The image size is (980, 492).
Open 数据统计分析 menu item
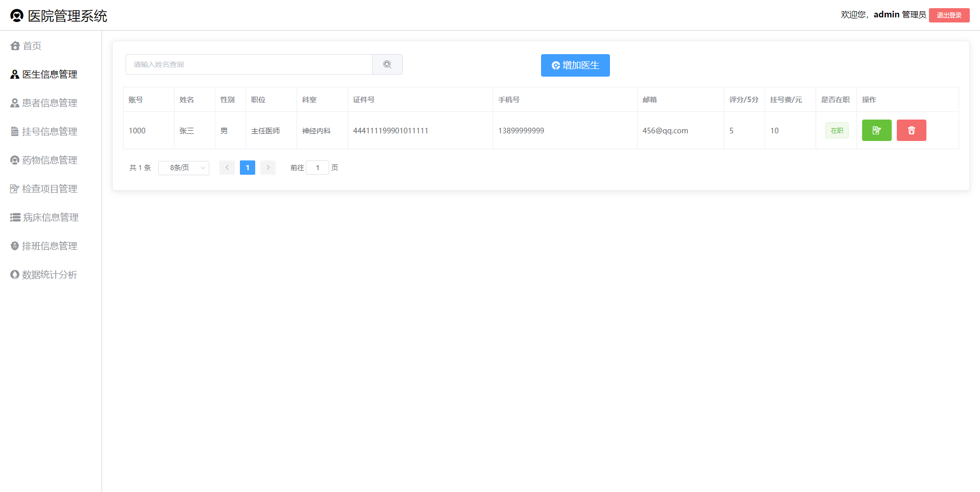point(51,275)
